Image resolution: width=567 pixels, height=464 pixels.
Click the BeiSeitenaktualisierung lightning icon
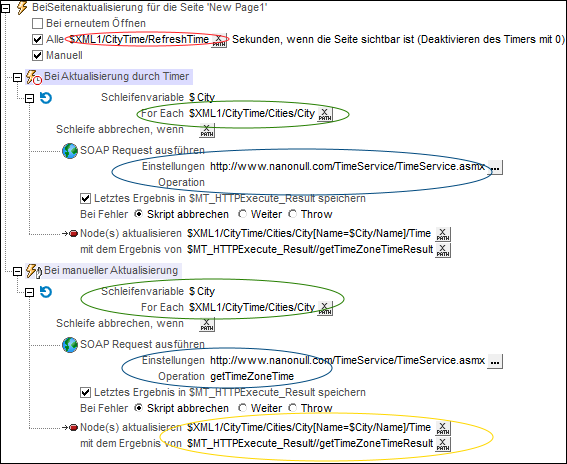point(22,8)
